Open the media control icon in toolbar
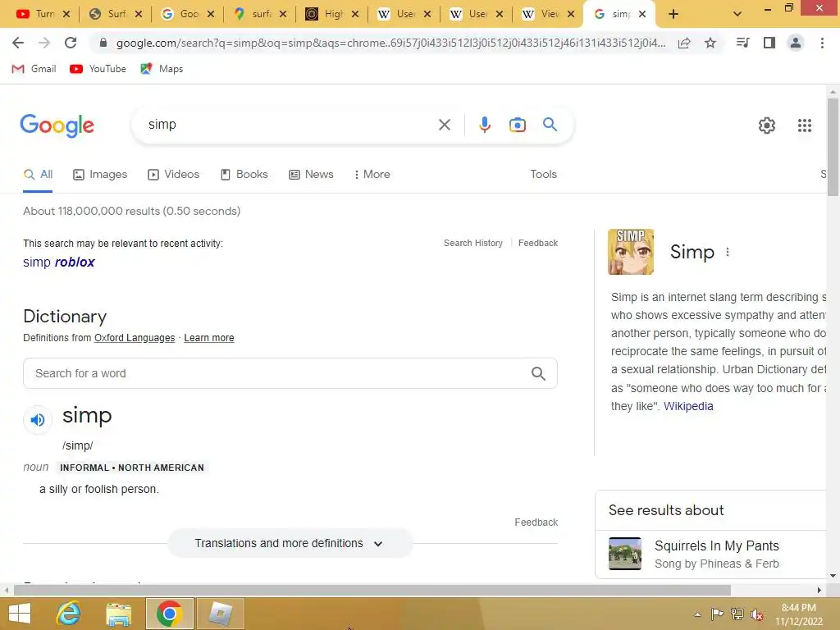 coord(742,43)
